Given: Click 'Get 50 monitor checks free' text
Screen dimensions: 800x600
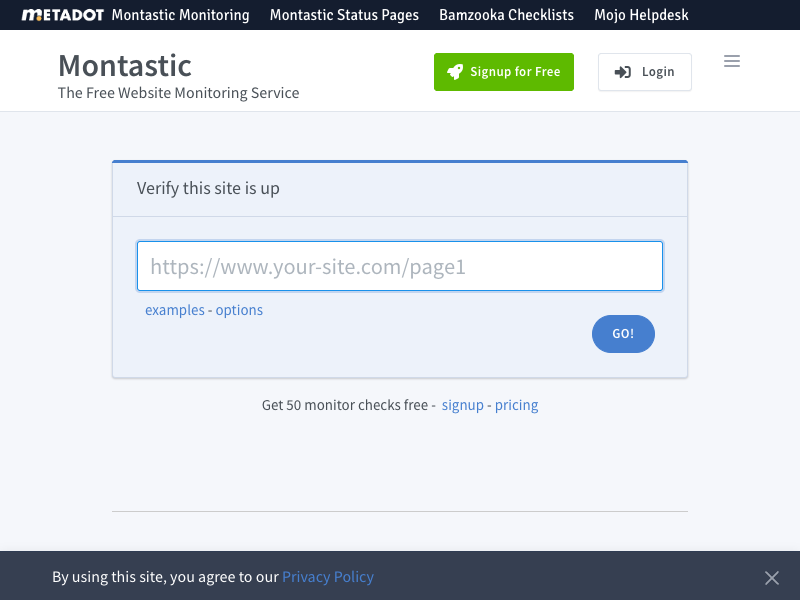Looking at the screenshot, I should coord(345,405).
